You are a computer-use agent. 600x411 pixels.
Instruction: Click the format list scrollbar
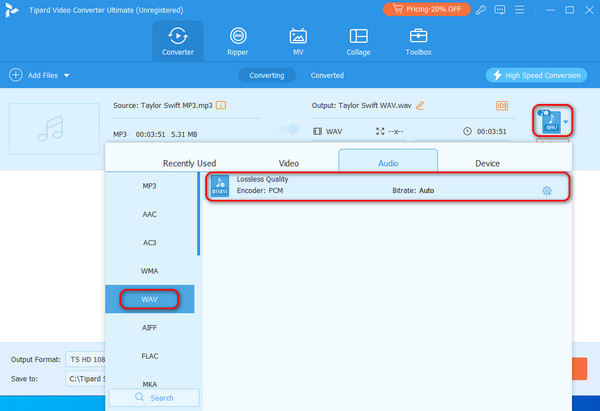point(199,214)
